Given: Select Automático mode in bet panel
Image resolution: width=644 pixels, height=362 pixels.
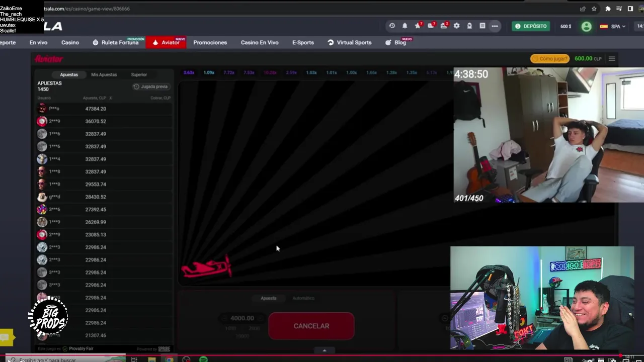Looking at the screenshot, I should tap(303, 298).
